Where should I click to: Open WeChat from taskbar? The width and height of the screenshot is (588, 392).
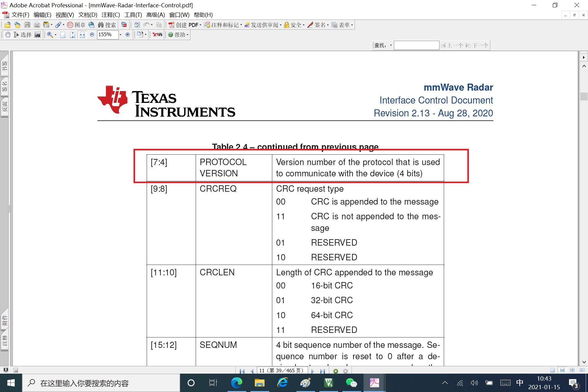[351, 383]
